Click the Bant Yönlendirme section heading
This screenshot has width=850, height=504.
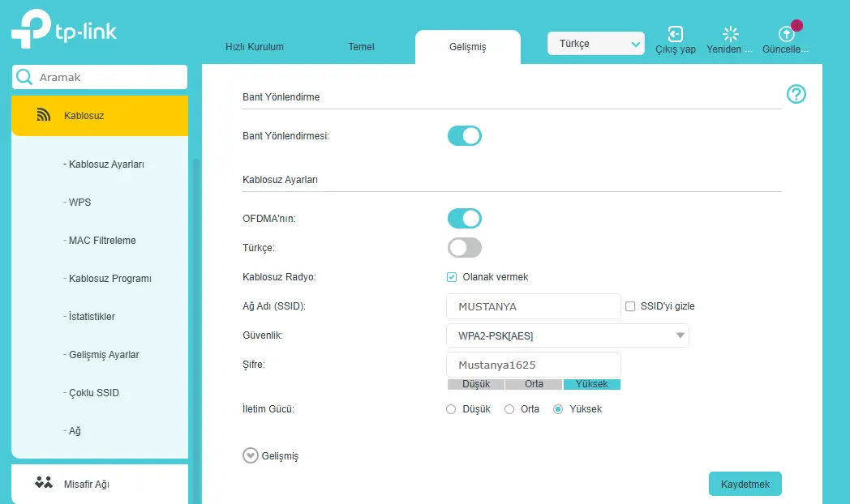[281, 97]
